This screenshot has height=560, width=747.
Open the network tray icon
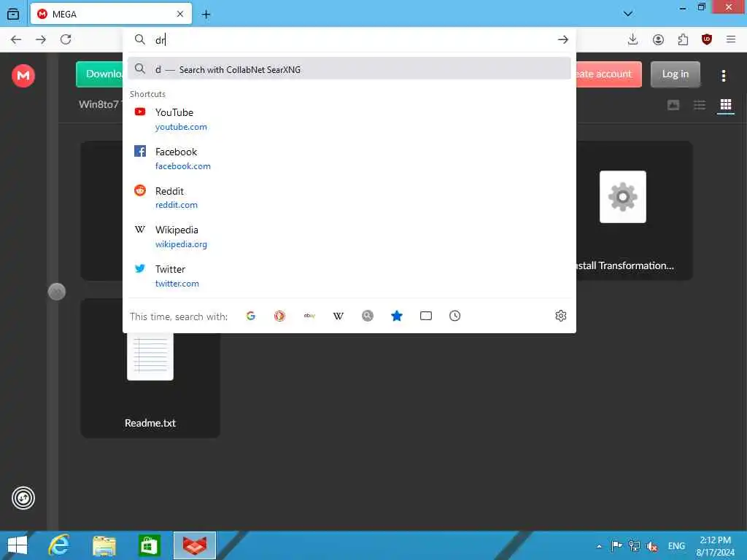coord(634,545)
